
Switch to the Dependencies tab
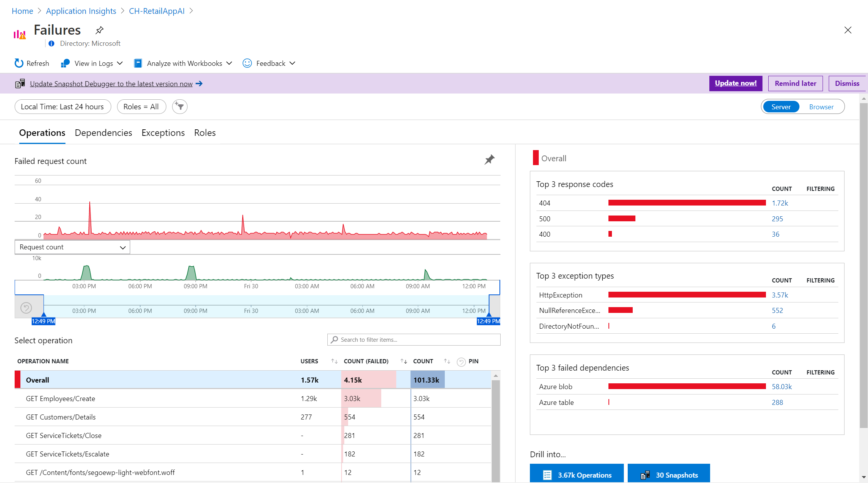[103, 133]
